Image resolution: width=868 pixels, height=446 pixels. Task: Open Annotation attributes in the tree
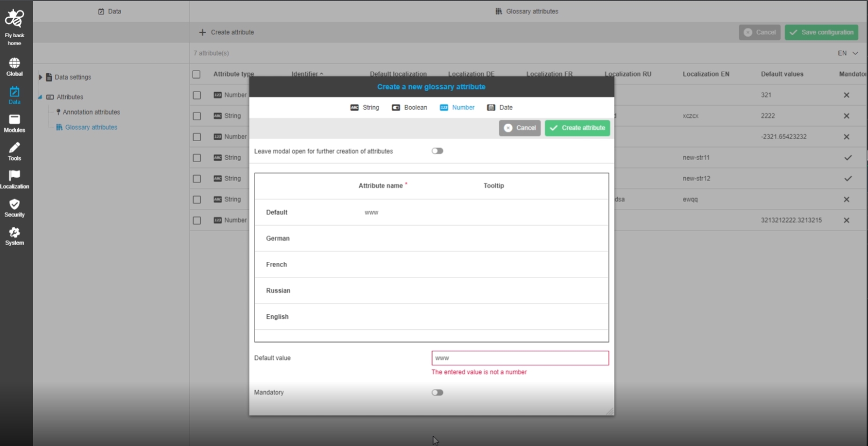pos(91,112)
